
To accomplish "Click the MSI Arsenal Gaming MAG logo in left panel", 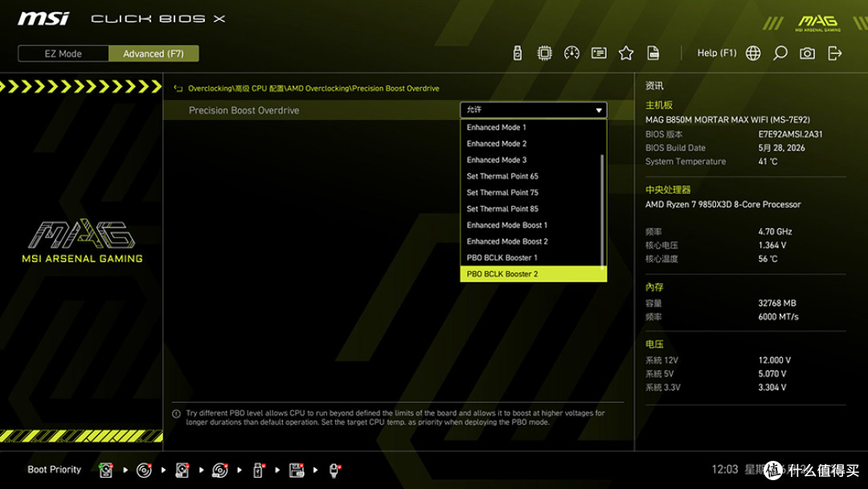I will (82, 241).
